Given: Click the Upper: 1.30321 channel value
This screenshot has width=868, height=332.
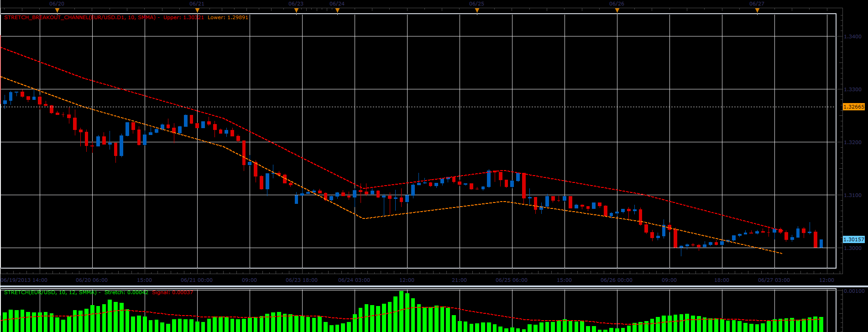Looking at the screenshot, I should 183,17.
